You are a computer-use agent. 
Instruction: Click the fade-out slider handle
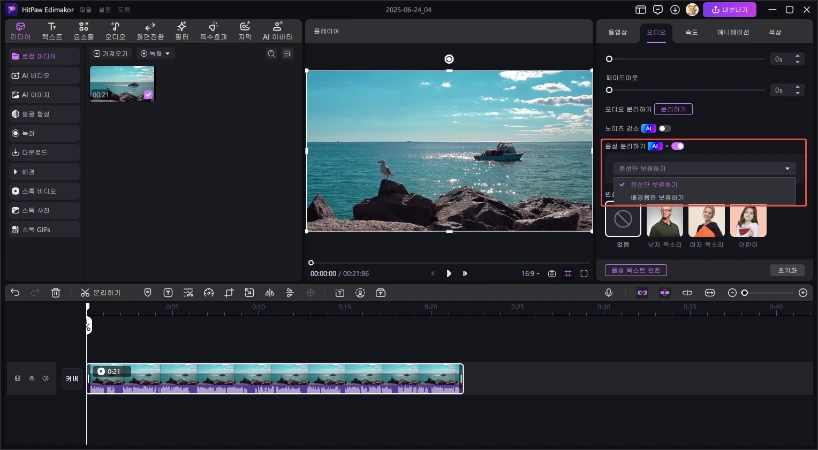pyautogui.click(x=609, y=90)
